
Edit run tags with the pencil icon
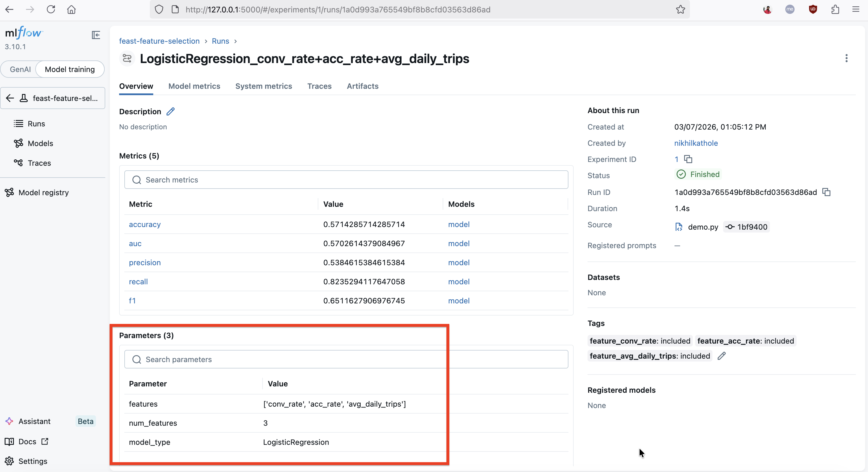click(722, 356)
